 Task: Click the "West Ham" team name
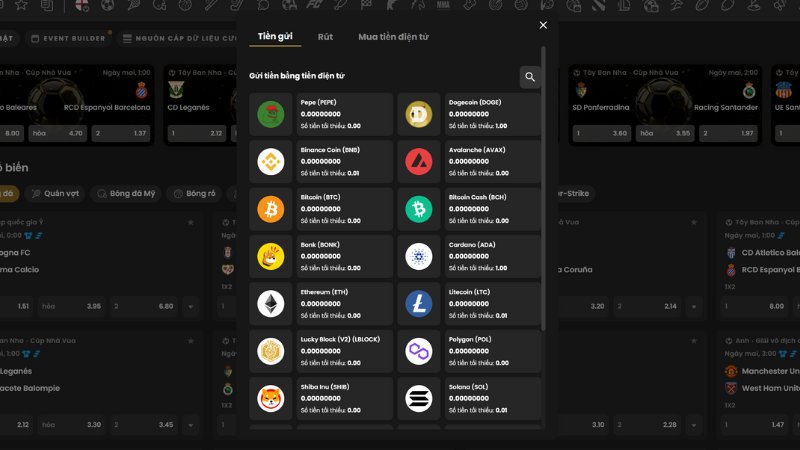(x=770, y=388)
